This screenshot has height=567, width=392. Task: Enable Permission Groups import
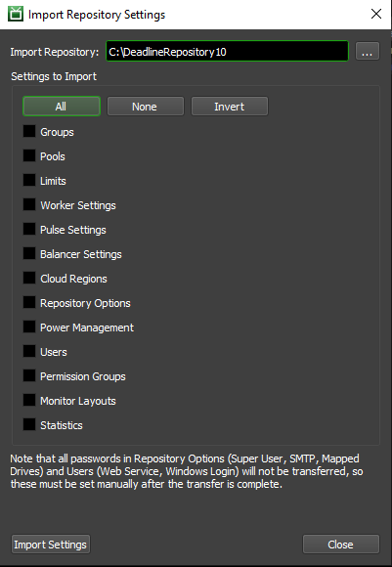coord(29,375)
